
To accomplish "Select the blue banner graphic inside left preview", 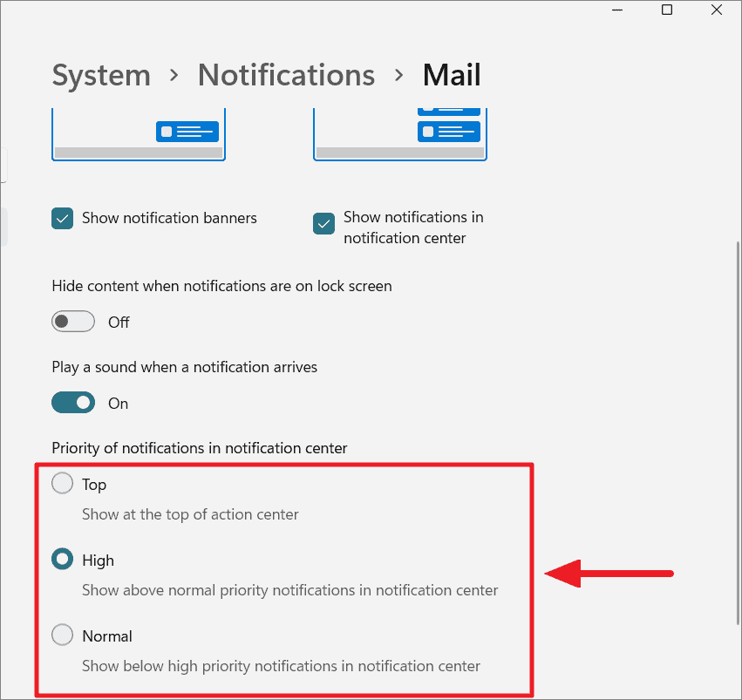I will (x=187, y=131).
